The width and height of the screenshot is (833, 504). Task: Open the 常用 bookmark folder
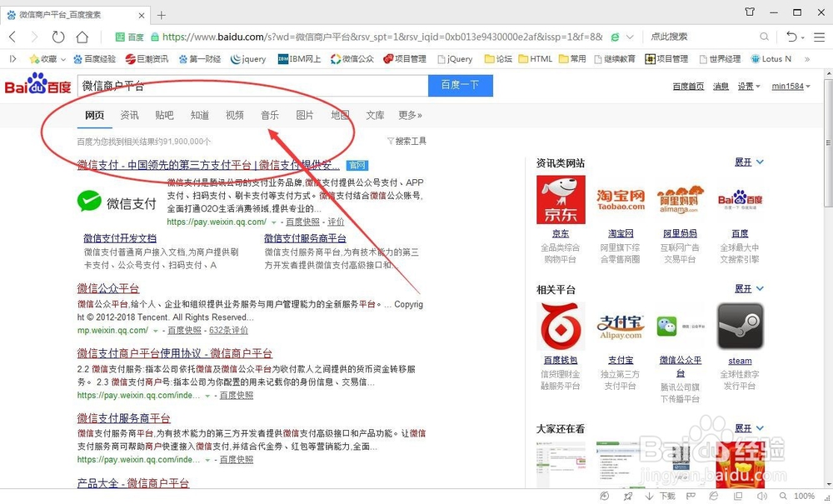pos(572,59)
